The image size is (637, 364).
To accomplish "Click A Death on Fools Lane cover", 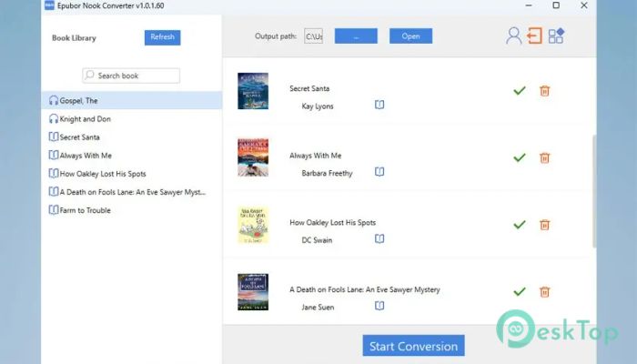I will [x=253, y=292].
